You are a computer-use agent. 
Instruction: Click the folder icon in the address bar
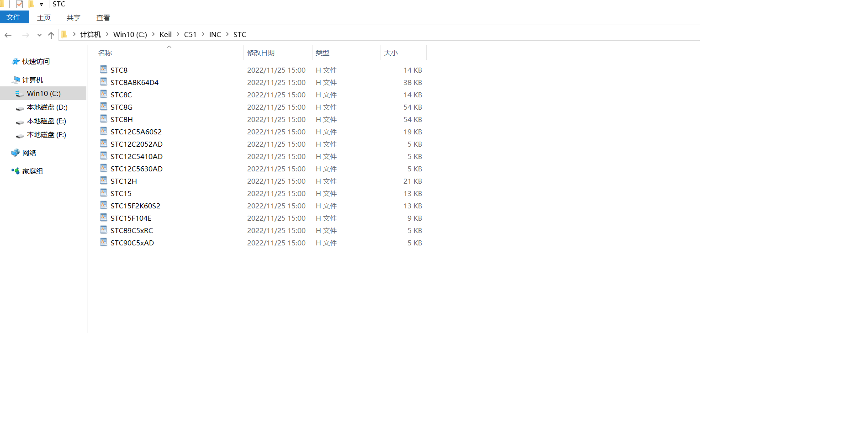click(x=64, y=34)
